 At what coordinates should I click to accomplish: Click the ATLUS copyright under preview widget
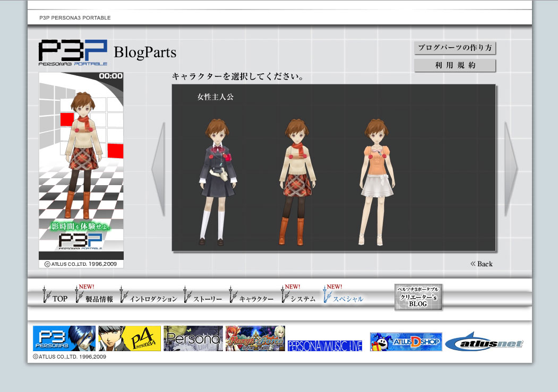[81, 264]
